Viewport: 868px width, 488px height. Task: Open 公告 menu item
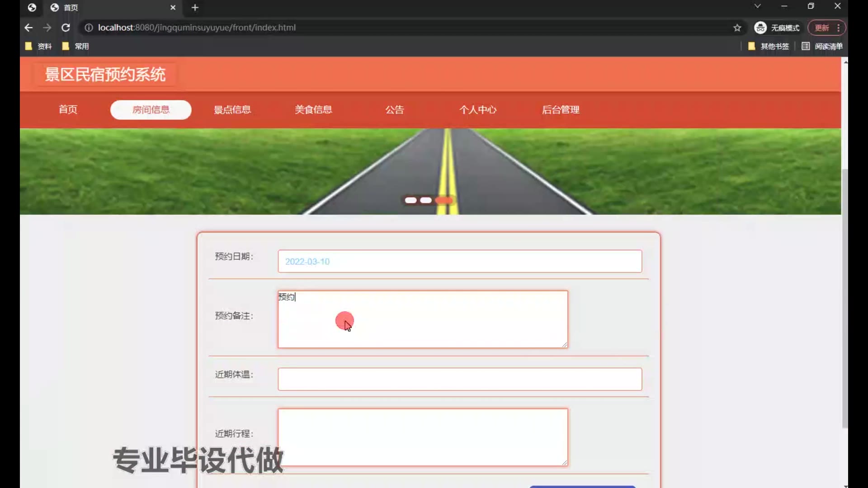(395, 110)
